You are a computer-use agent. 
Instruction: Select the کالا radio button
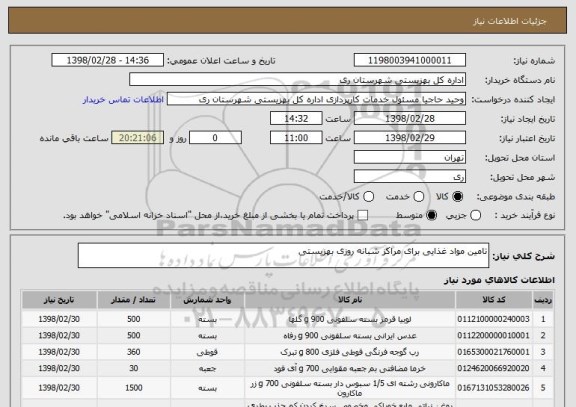tap(458, 197)
